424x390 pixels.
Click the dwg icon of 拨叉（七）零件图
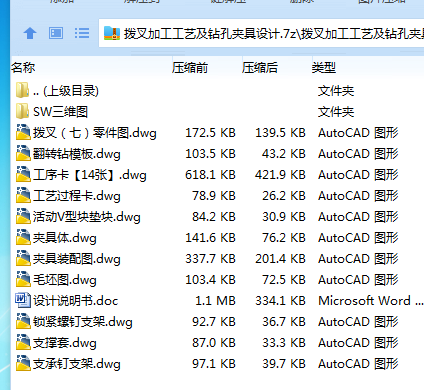click(x=23, y=132)
